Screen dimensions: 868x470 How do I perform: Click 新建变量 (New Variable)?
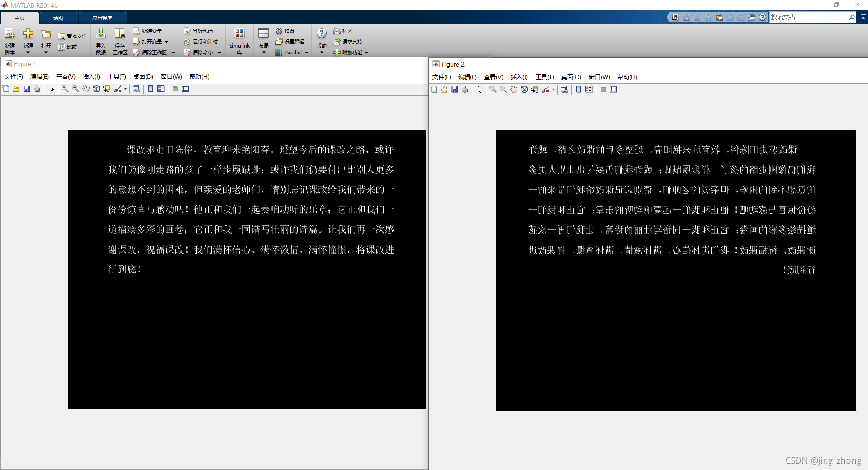[147, 31]
